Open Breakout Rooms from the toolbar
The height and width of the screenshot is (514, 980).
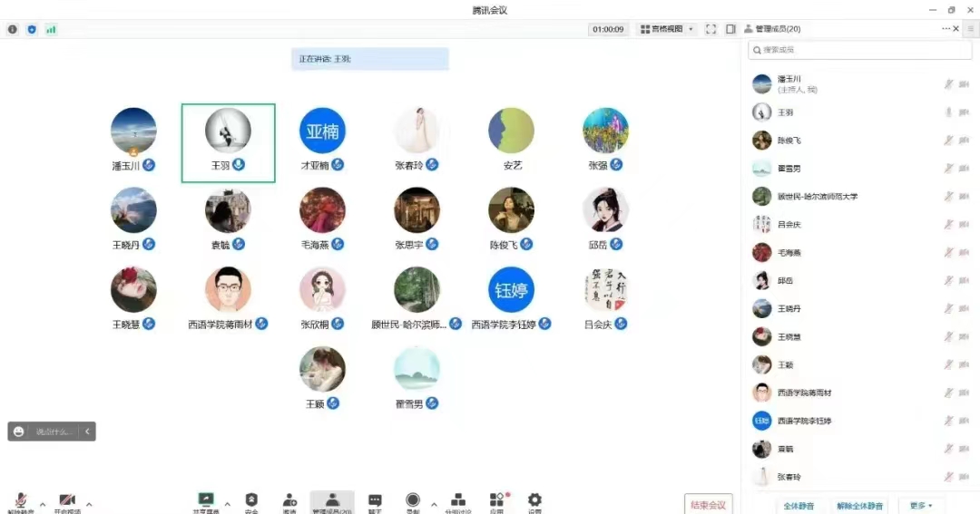458,501
